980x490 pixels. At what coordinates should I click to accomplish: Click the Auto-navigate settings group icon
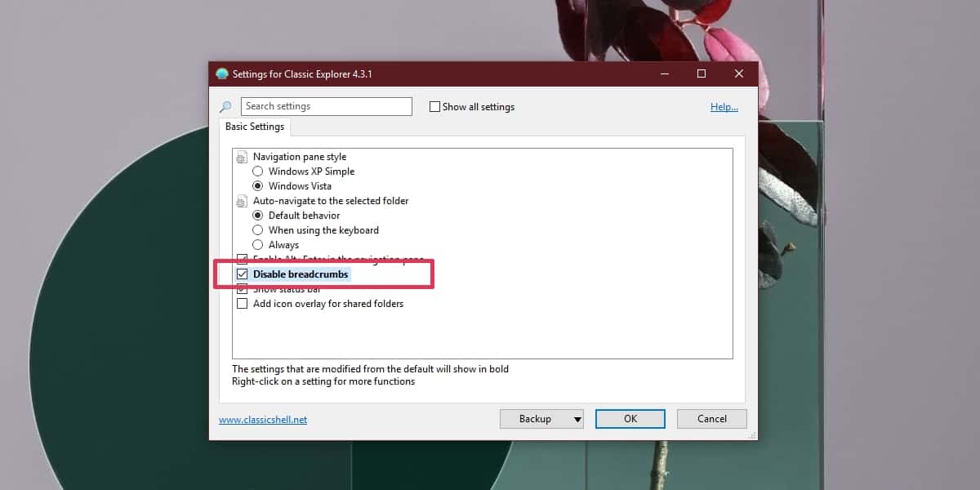coord(242,201)
